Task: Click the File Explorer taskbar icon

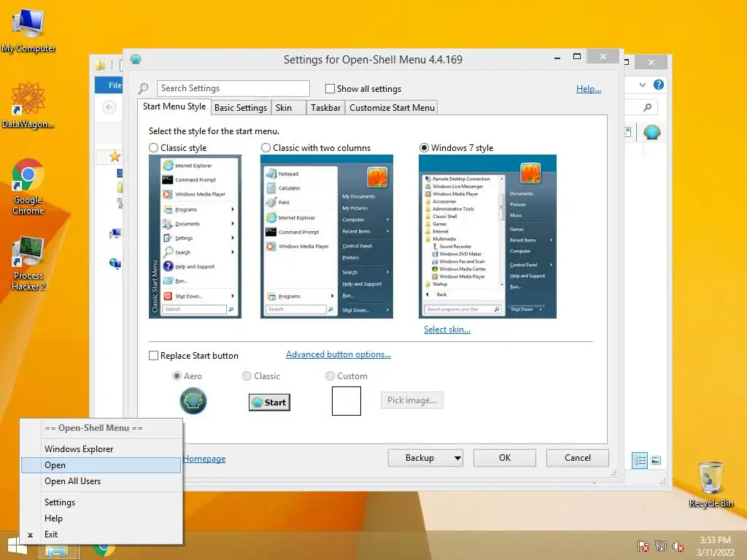Action: [56, 551]
